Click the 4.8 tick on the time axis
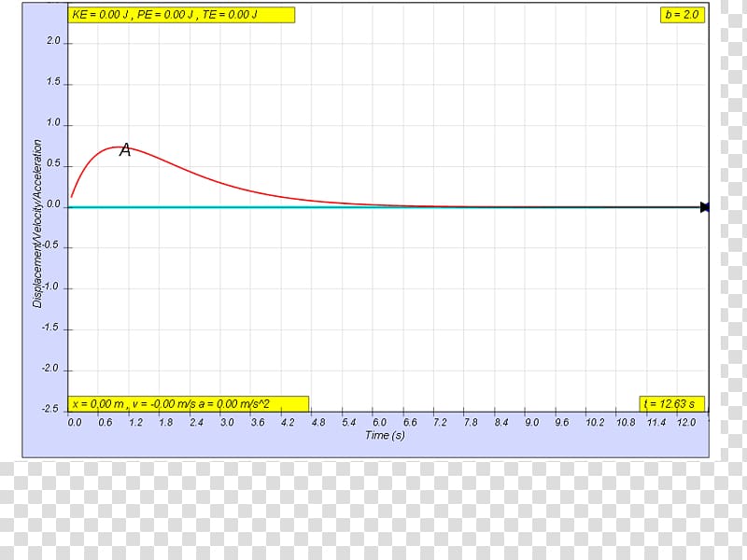747x560 pixels. (x=318, y=423)
